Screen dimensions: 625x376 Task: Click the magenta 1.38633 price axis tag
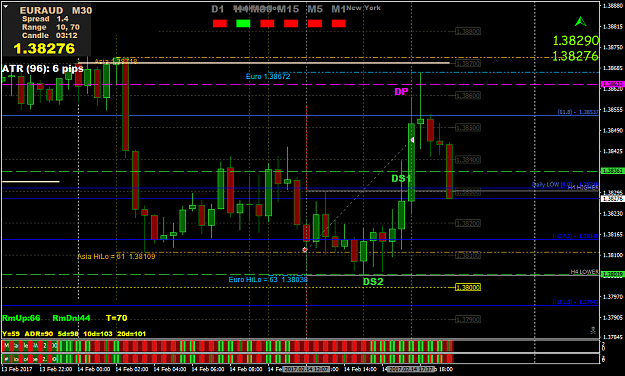[x=612, y=84]
